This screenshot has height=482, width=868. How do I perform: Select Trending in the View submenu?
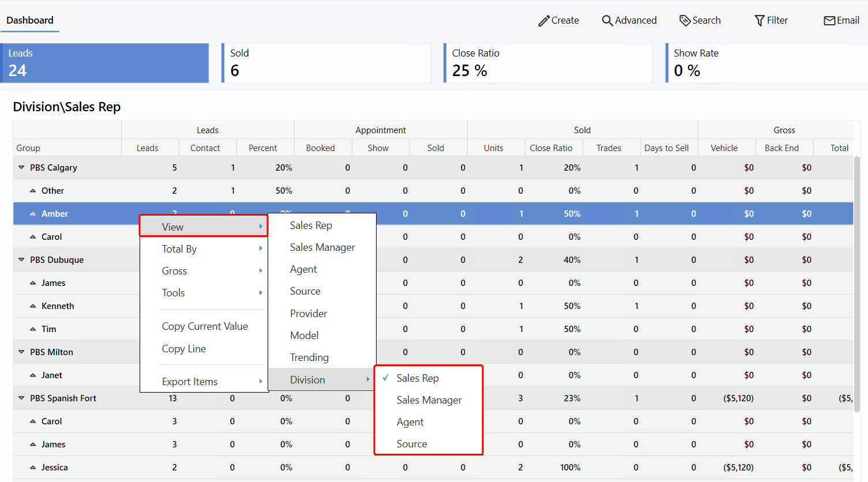click(309, 357)
